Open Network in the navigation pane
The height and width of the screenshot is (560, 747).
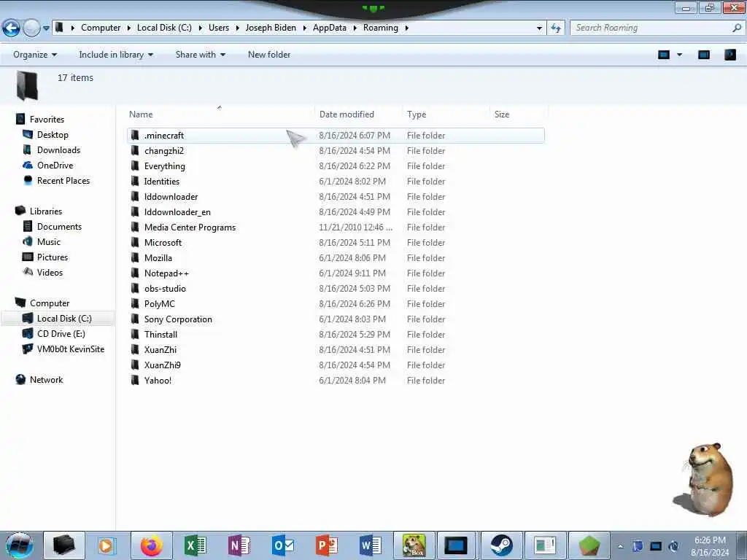click(x=46, y=379)
